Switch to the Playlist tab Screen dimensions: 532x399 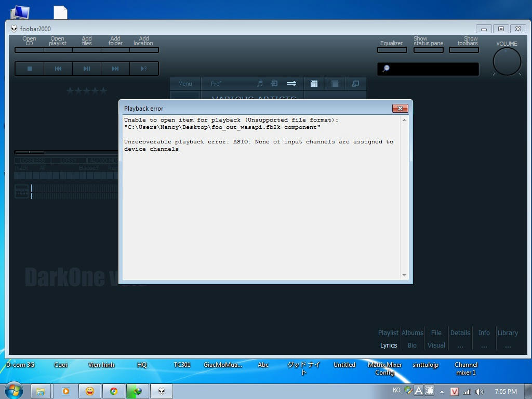pyautogui.click(x=388, y=333)
